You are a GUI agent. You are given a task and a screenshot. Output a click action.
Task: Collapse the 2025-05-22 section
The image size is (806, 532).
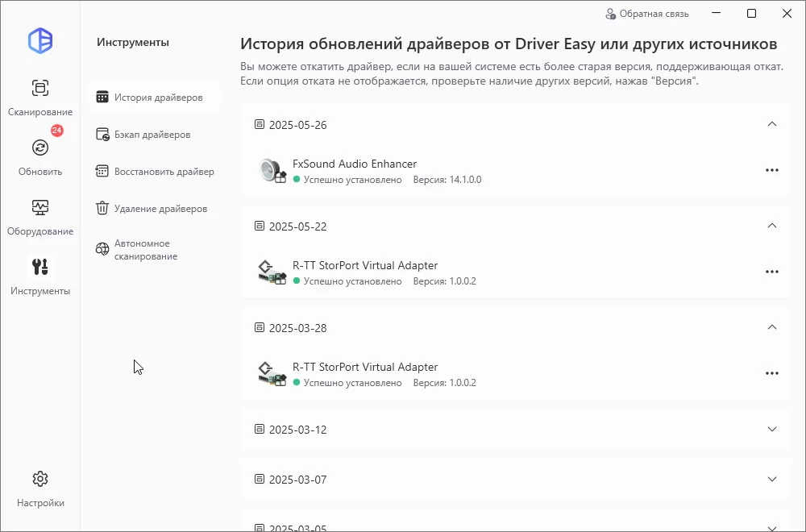(x=772, y=226)
